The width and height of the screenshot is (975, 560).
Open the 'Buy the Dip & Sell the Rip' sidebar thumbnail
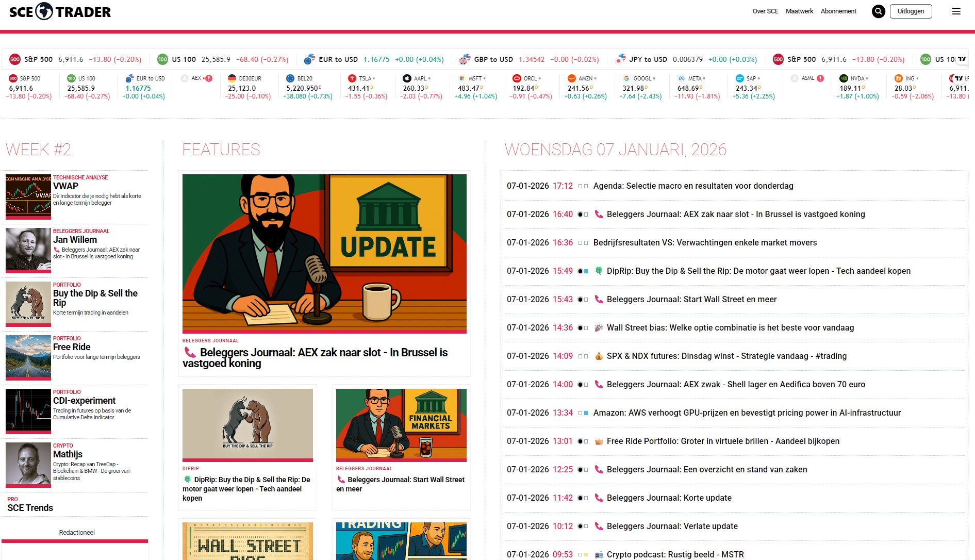click(28, 303)
